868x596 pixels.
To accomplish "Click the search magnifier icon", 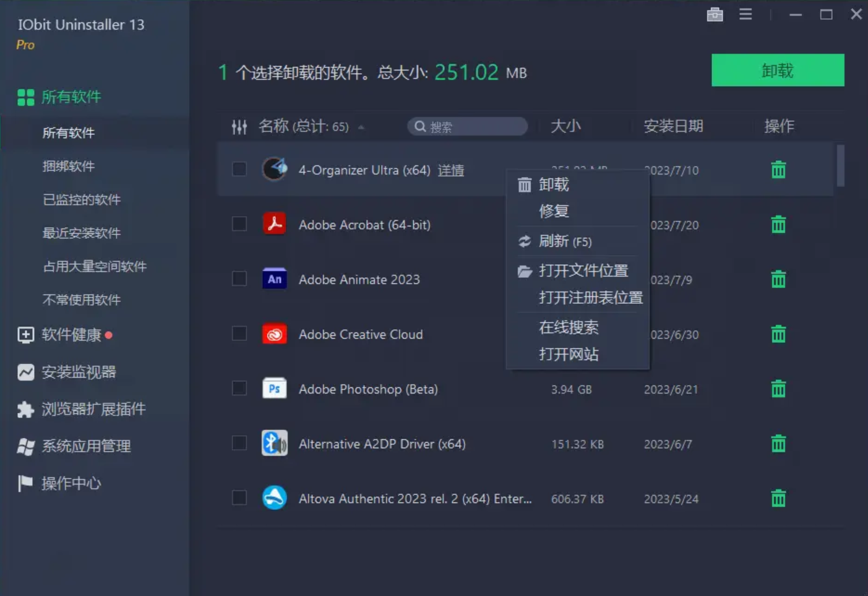I will [420, 127].
